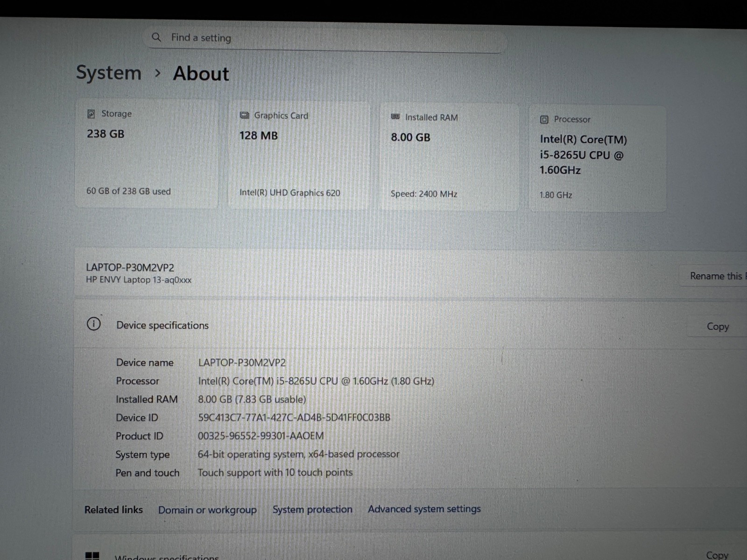Open the Graphics Card 128 MB card
The width and height of the screenshot is (747, 560).
pos(299,155)
